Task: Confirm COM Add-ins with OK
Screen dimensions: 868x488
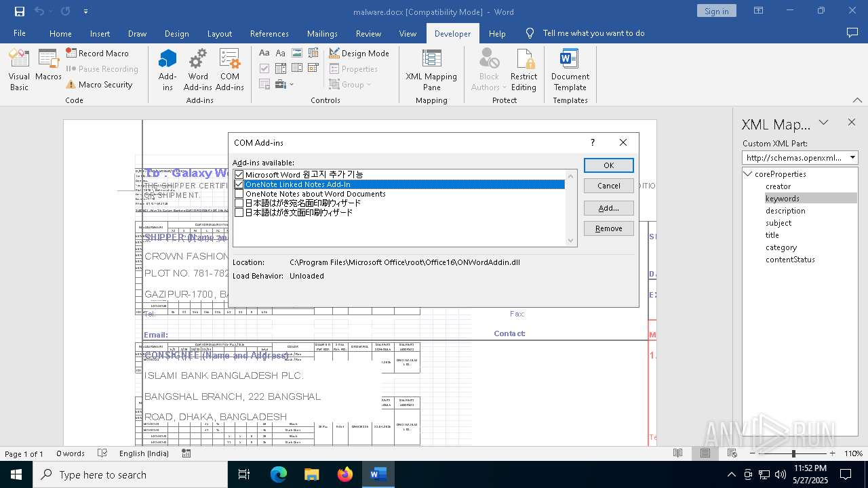Action: (x=608, y=165)
